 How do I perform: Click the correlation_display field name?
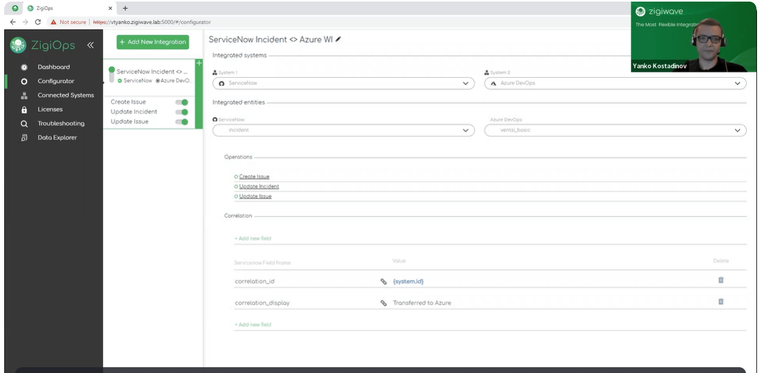pyautogui.click(x=262, y=303)
